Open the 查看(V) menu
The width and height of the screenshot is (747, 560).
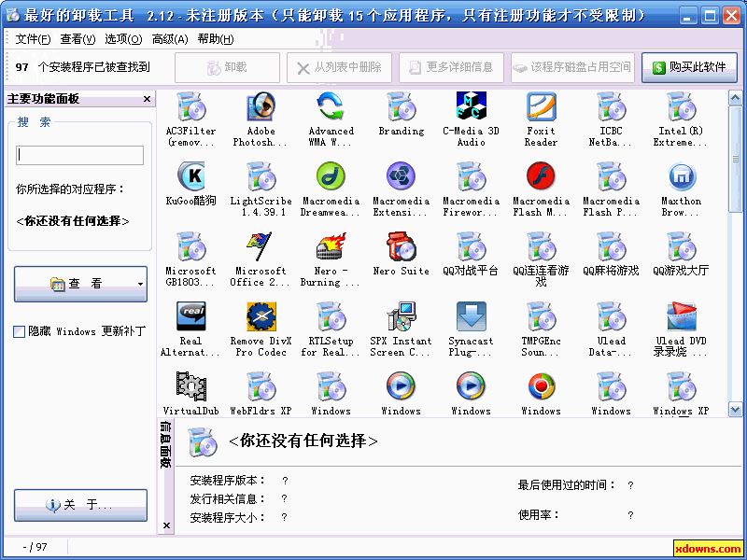78,39
